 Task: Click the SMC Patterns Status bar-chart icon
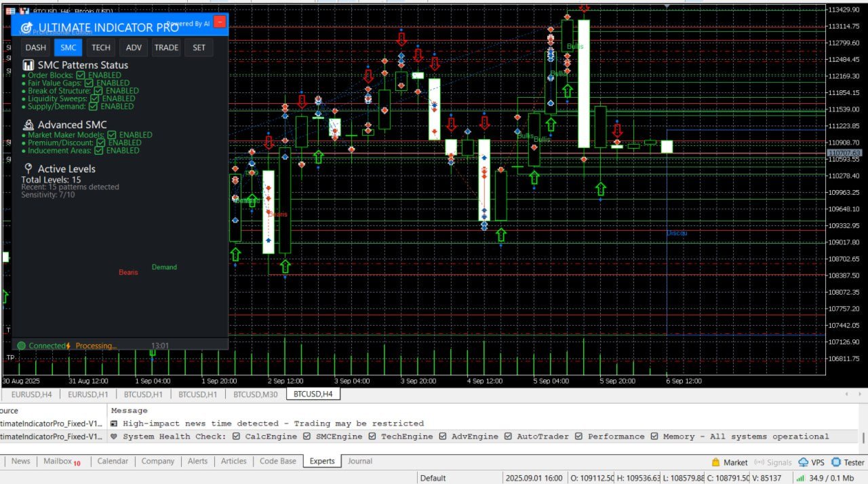(28, 65)
